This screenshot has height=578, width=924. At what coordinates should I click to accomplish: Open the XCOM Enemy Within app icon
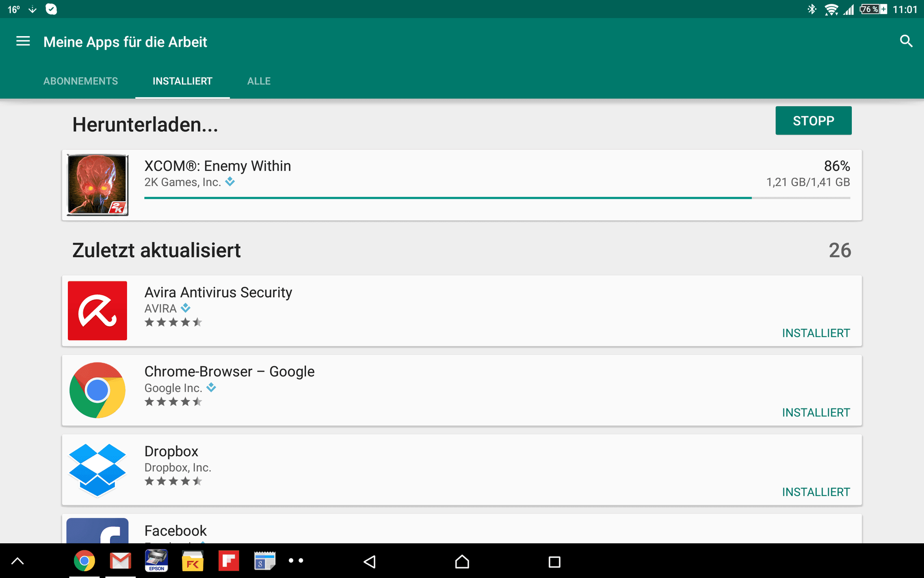coord(98,185)
